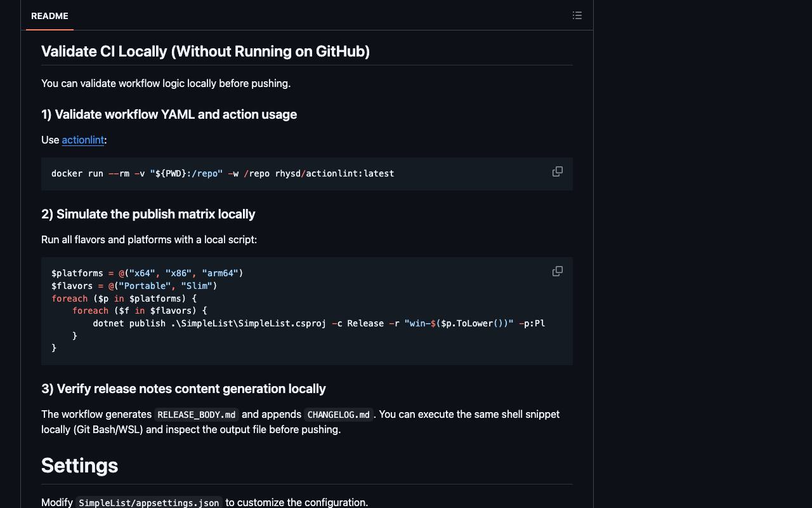Open the actionlint link
812x508 pixels.
coord(83,140)
